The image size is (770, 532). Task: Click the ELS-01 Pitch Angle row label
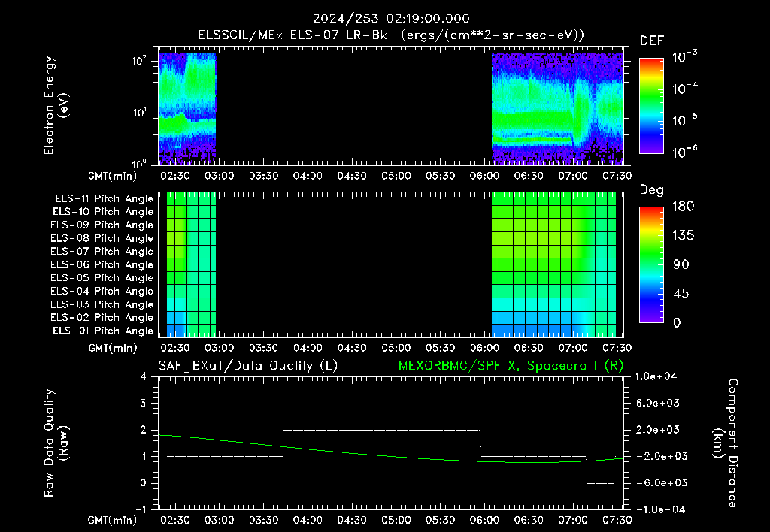[x=103, y=331]
